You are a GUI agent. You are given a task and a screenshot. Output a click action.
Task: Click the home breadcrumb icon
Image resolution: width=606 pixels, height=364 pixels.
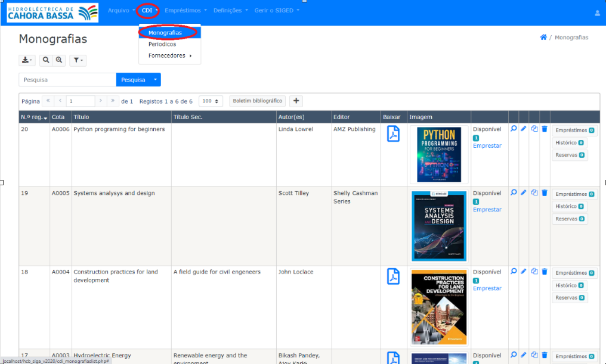pos(543,38)
